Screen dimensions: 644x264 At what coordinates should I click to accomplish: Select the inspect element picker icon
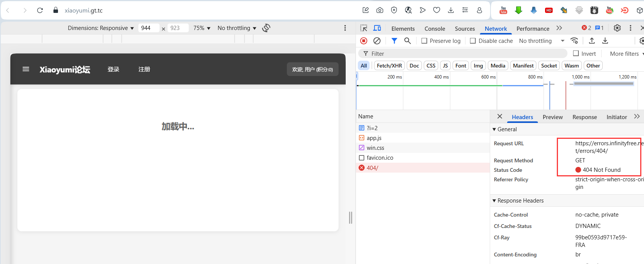pyautogui.click(x=364, y=28)
